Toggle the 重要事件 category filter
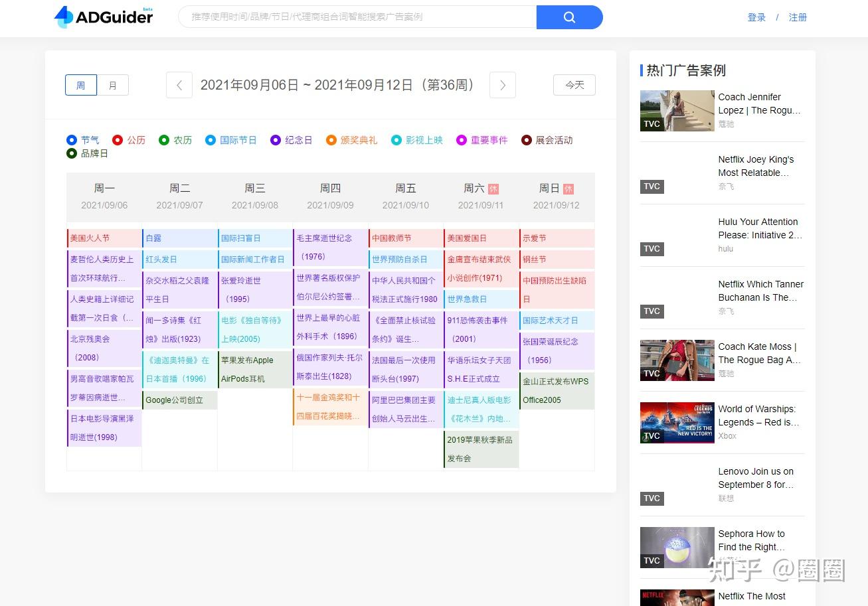Image resolution: width=868 pixels, height=606 pixels. pos(482,140)
